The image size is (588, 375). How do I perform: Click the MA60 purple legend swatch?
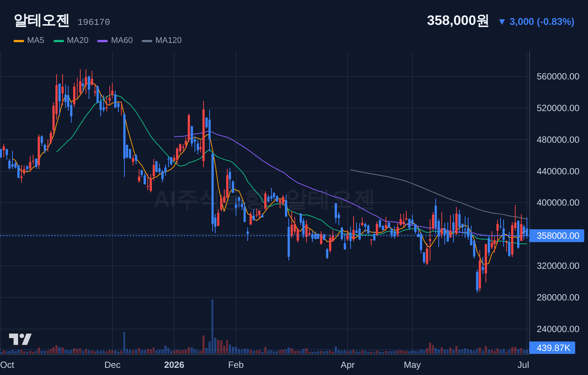[103, 41]
